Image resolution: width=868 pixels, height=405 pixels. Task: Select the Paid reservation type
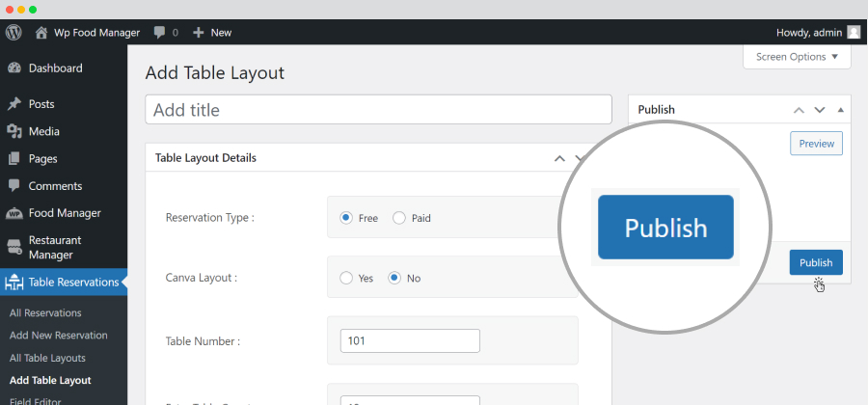399,218
